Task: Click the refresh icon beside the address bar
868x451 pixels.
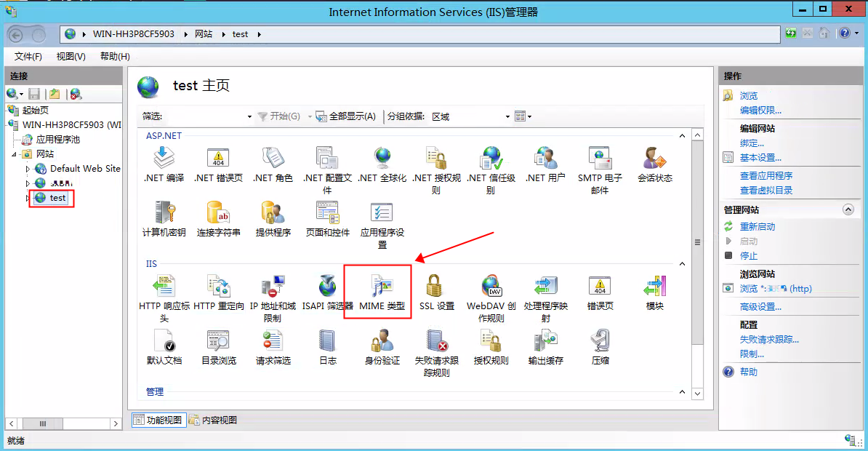Action: 789,33
